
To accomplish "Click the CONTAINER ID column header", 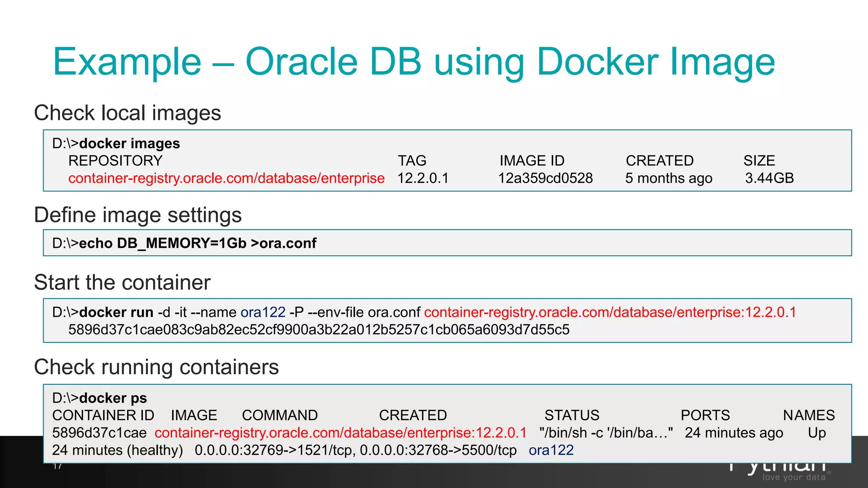I will (x=103, y=415).
